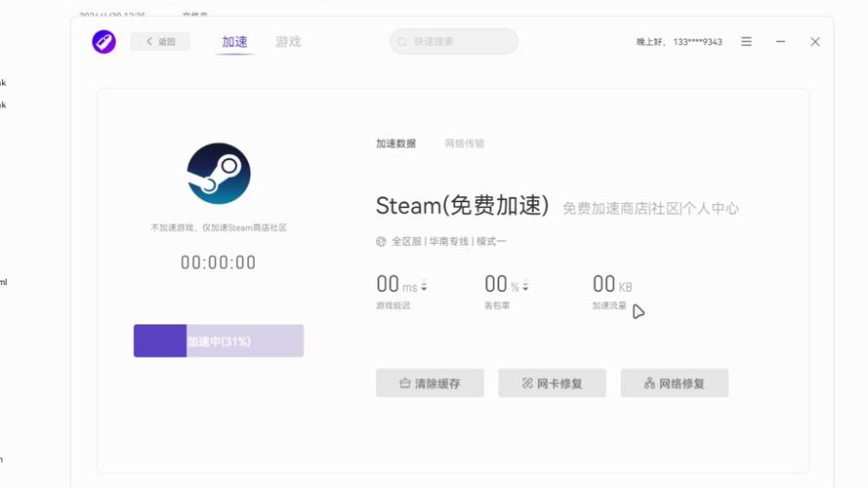This screenshot has height=488, width=868.
Task: Click the 游戏延迟 label
Action: coord(393,305)
